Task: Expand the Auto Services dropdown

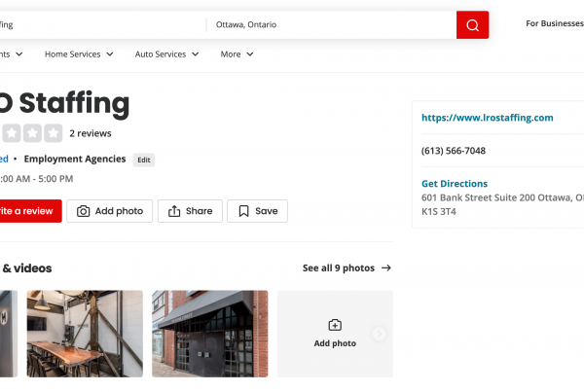Action: 167,54
